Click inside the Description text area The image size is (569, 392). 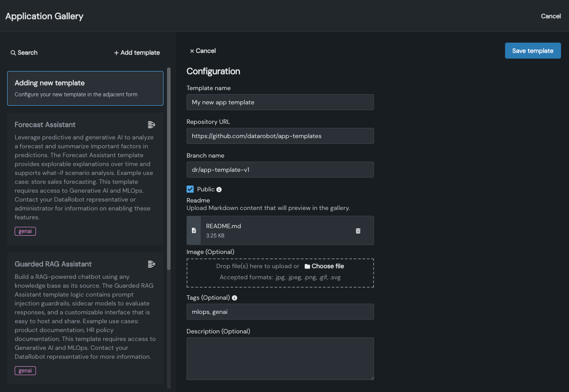pyautogui.click(x=280, y=359)
